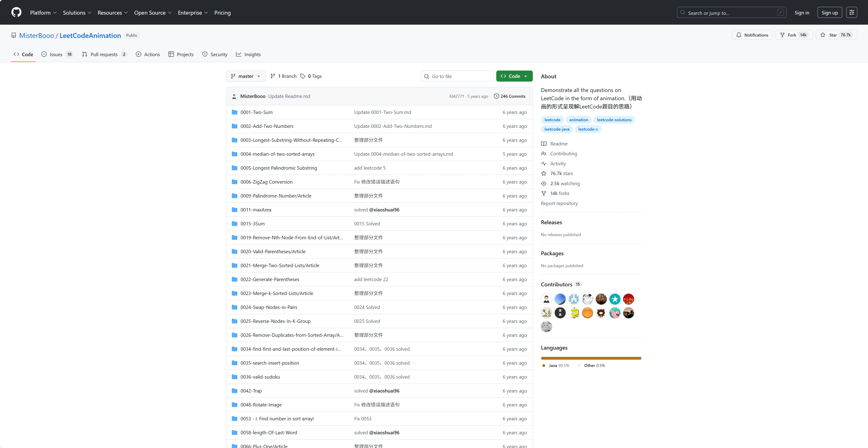Viewport: 868px width, 448px height.
Task: Expand the Resources menu
Action: [x=113, y=13]
